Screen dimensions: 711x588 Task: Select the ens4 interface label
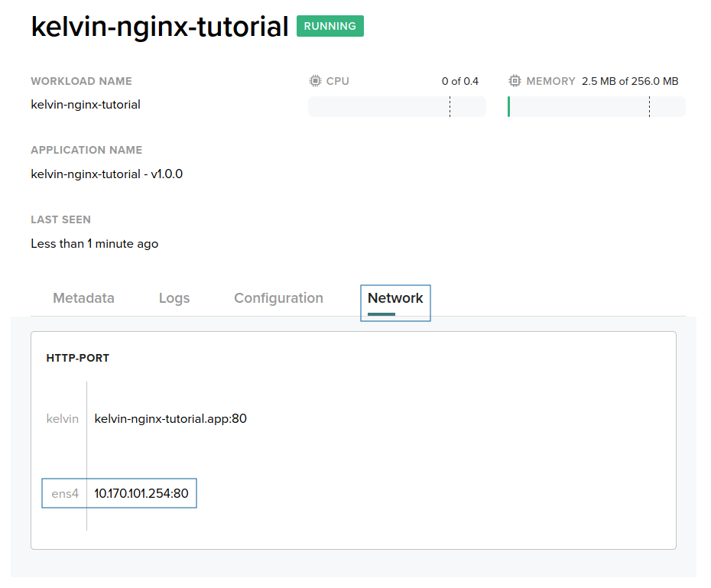click(65, 493)
